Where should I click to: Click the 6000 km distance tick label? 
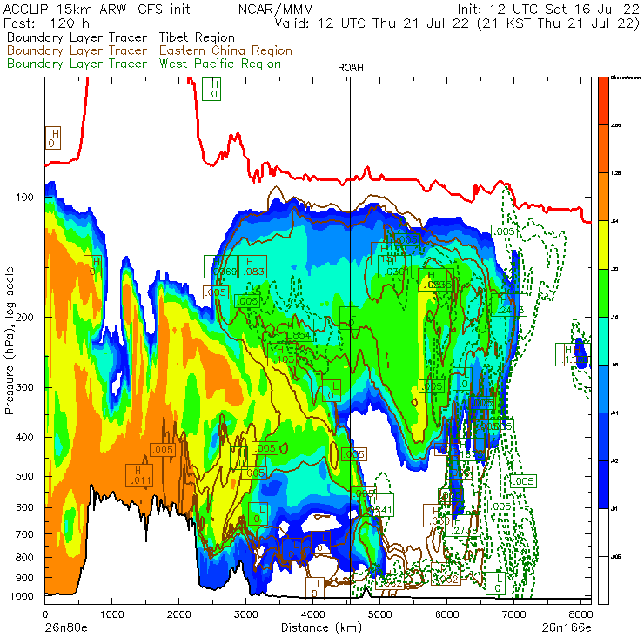[446, 614]
